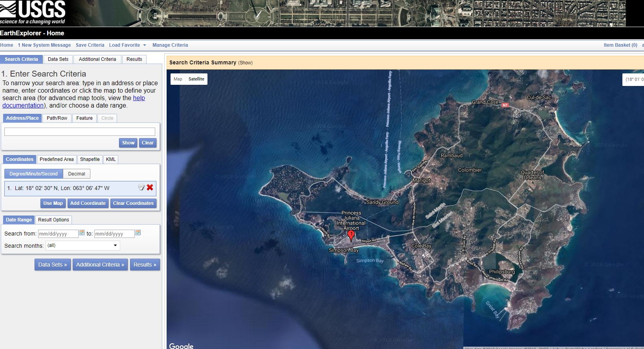Open the end date calendar picker
Image resolution: width=644 pixels, height=349 pixels.
pos(138,233)
